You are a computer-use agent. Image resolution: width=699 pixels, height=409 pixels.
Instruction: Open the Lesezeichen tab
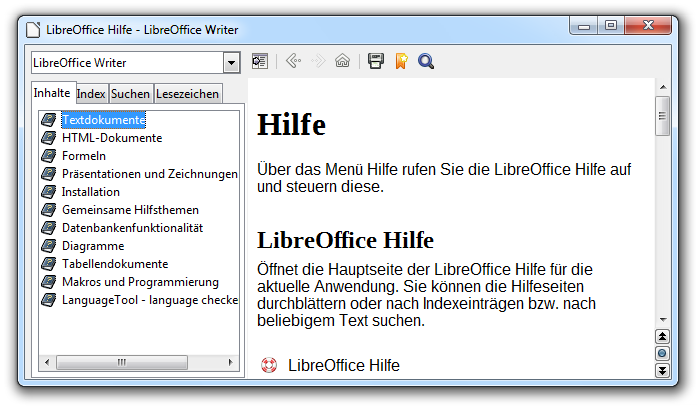[187, 94]
